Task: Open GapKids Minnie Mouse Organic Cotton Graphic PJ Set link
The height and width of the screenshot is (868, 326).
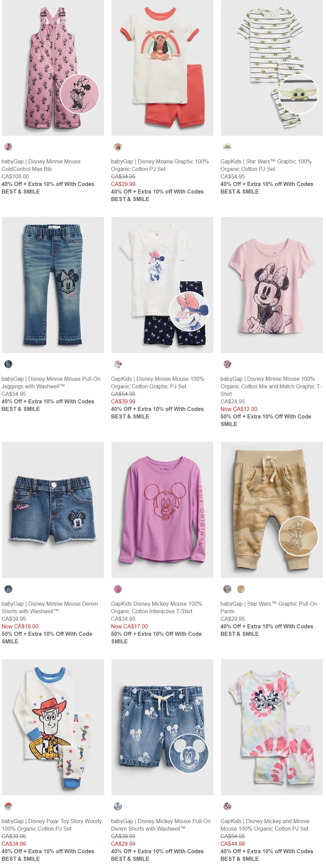Action: click(x=158, y=383)
